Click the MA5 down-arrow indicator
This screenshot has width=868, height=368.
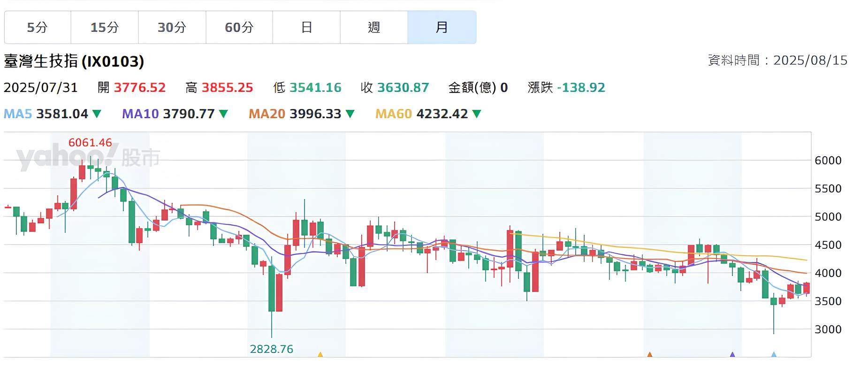(x=97, y=114)
